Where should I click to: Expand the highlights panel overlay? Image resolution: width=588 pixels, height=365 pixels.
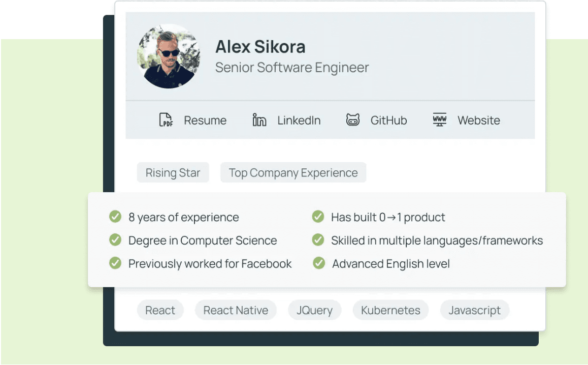click(326, 239)
